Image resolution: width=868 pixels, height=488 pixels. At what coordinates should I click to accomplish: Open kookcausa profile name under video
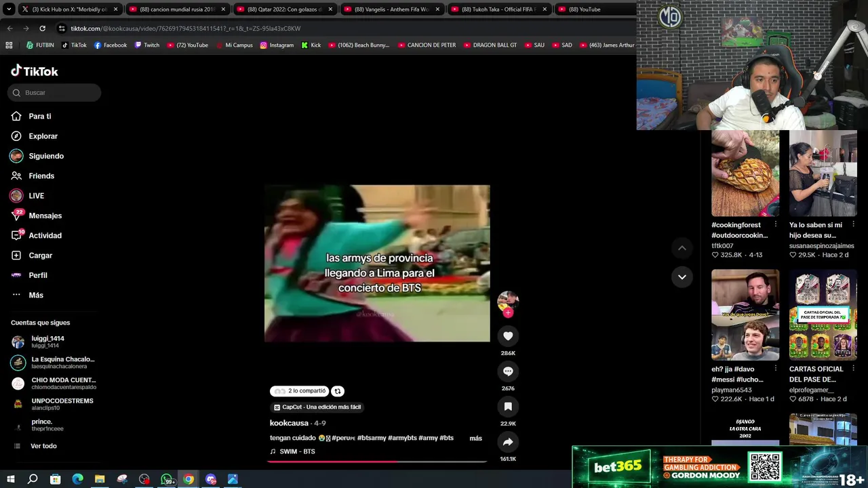289,423
